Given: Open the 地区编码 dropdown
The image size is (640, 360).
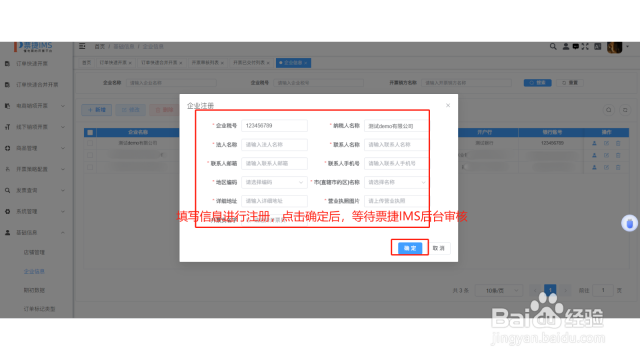Looking at the screenshot, I should pyautogui.click(x=274, y=182).
